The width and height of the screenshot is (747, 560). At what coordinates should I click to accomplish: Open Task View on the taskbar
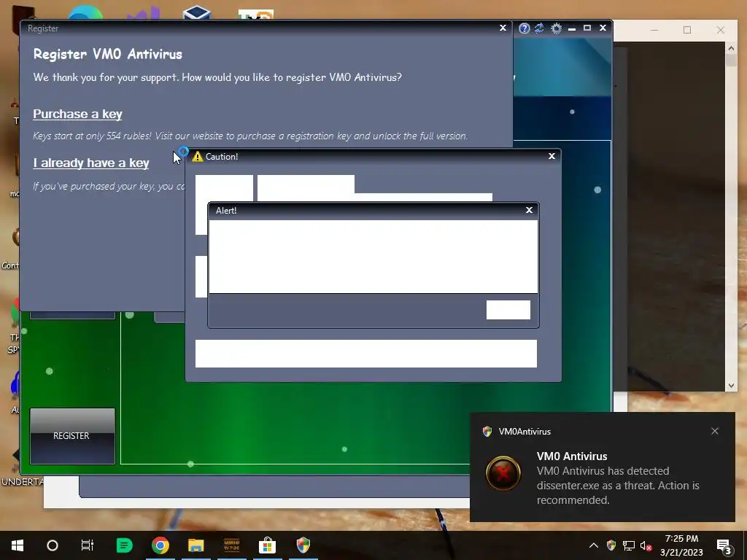(x=88, y=545)
